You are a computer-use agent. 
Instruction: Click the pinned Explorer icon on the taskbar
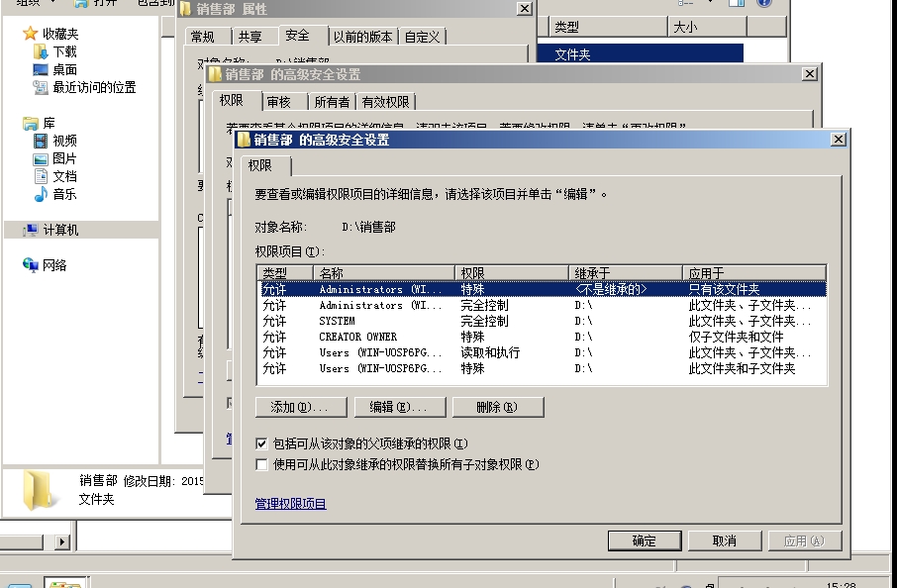click(64, 583)
